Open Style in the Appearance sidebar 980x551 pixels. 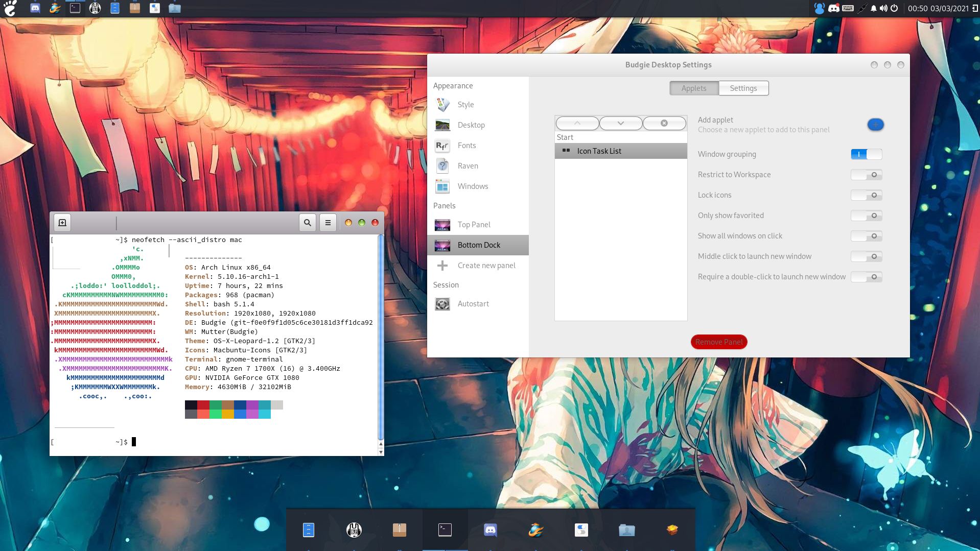point(478,105)
